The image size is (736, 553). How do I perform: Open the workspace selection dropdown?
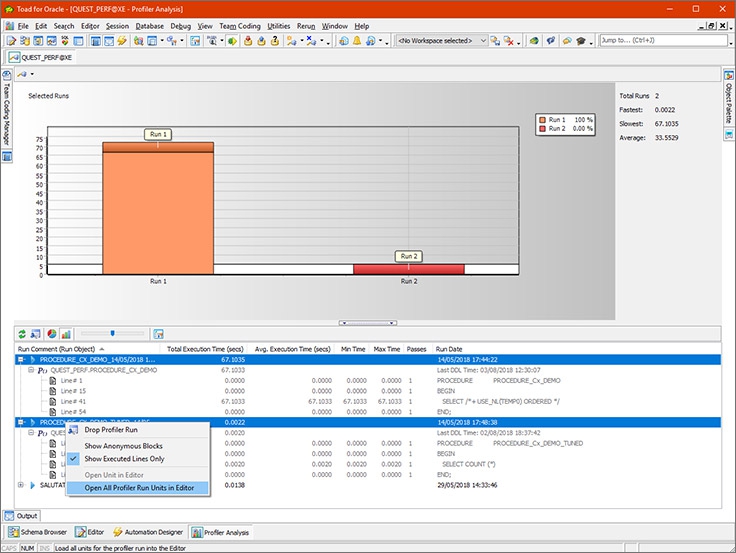[x=483, y=41]
